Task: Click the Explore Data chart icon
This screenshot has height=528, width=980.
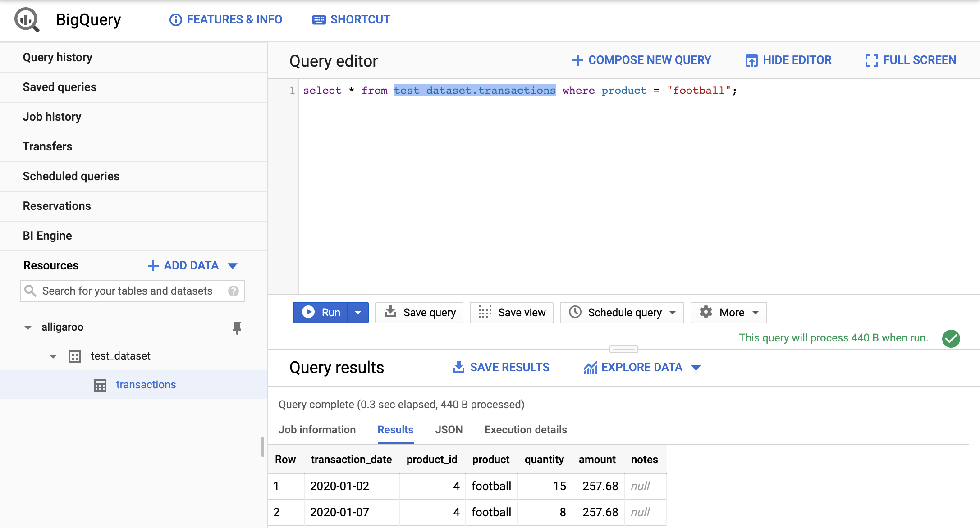Action: pyautogui.click(x=590, y=368)
